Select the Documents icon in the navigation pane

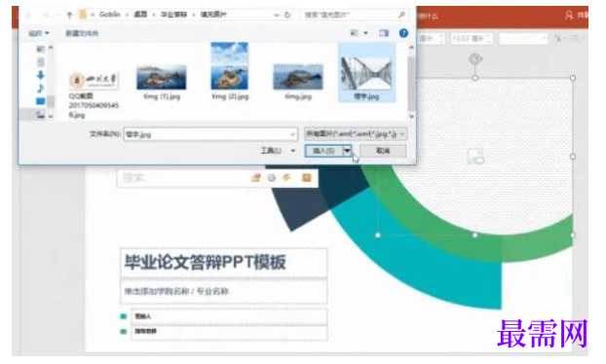(41, 61)
